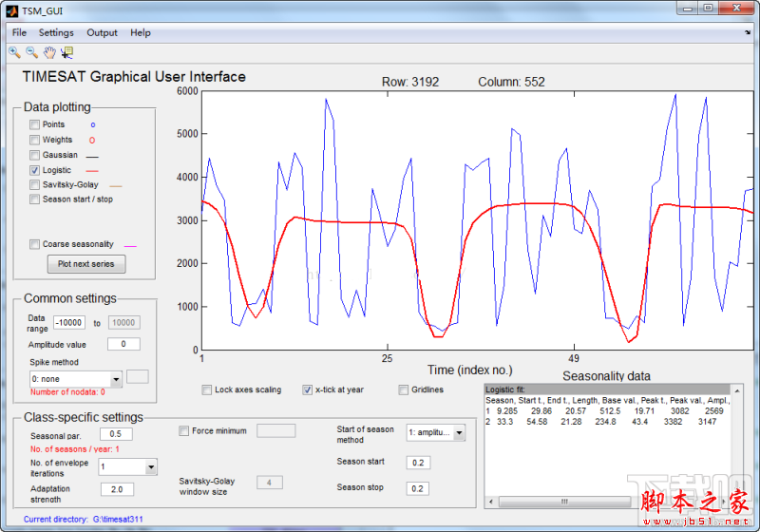This screenshot has height=532, width=760.
Task: Open the Help menu
Action: point(141,32)
